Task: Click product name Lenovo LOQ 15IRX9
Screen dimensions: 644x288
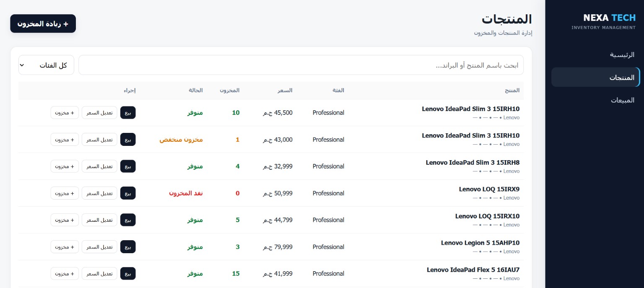Action: tap(489, 189)
